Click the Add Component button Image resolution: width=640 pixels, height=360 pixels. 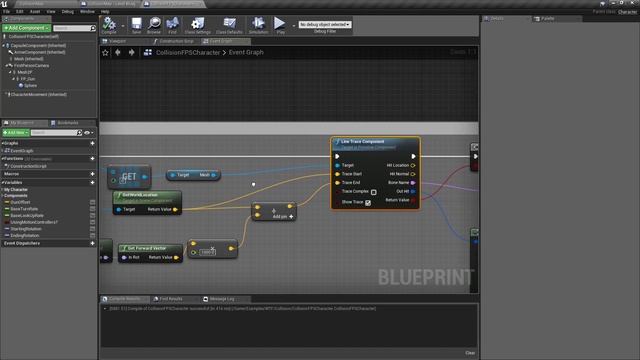coord(27,28)
